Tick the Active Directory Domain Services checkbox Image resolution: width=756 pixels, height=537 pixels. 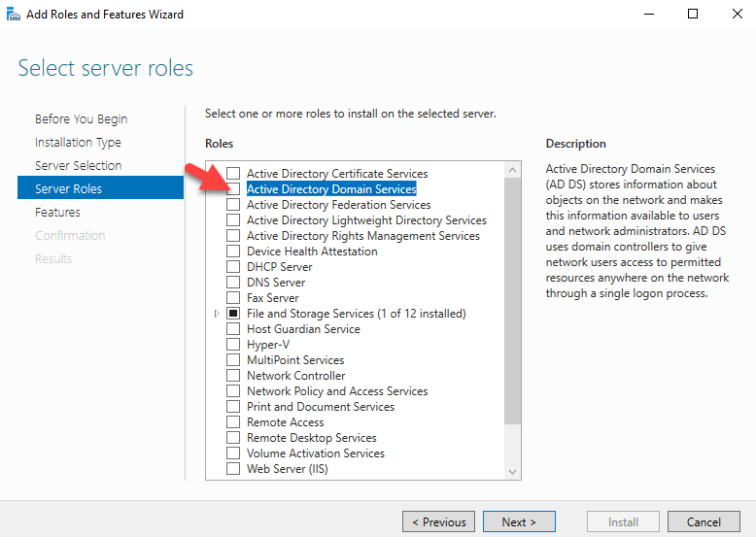pos(233,188)
